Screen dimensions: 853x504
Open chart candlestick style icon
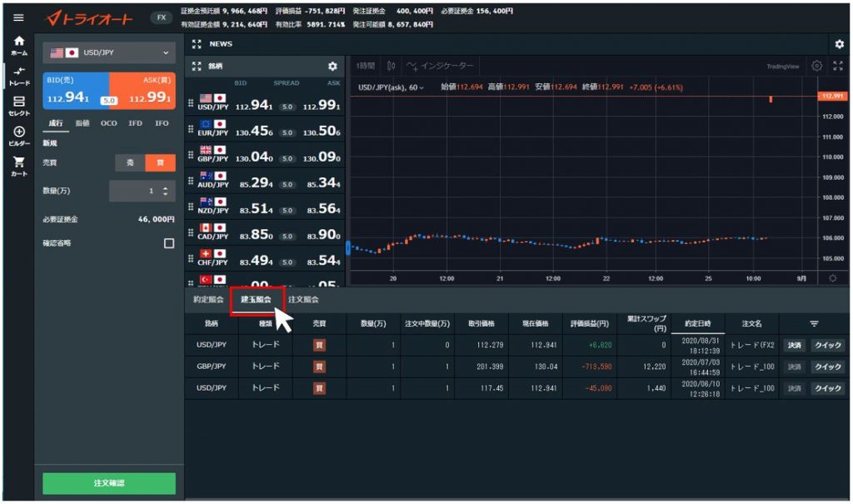coord(392,66)
